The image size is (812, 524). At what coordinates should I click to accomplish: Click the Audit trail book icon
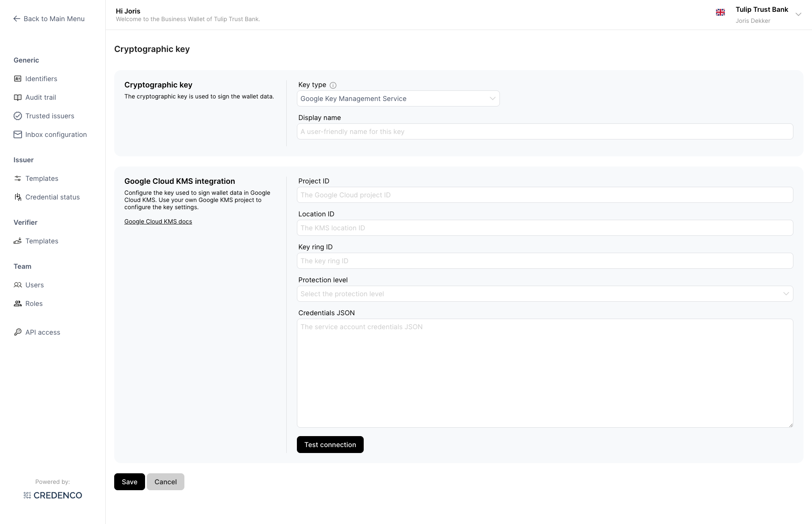[x=18, y=97]
